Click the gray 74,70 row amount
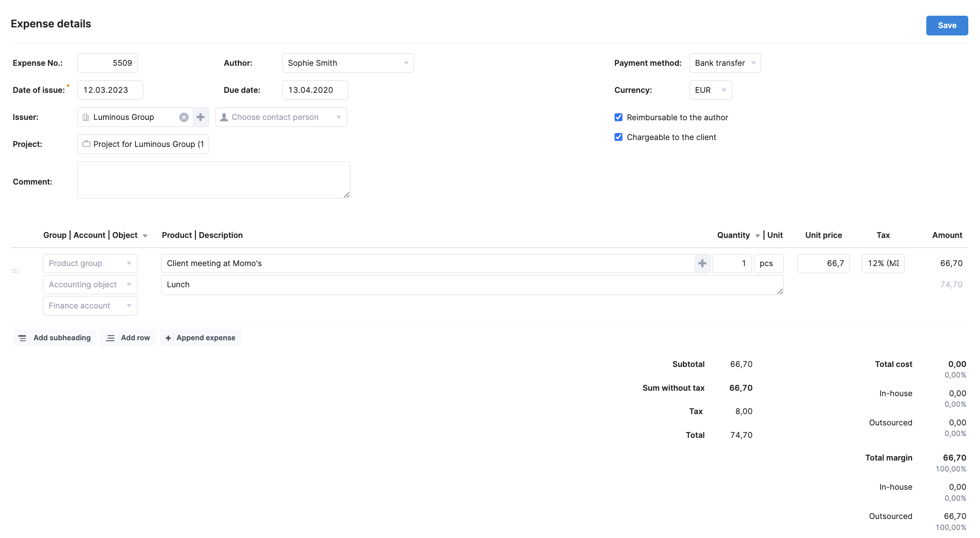This screenshot has width=980, height=538. (x=951, y=285)
